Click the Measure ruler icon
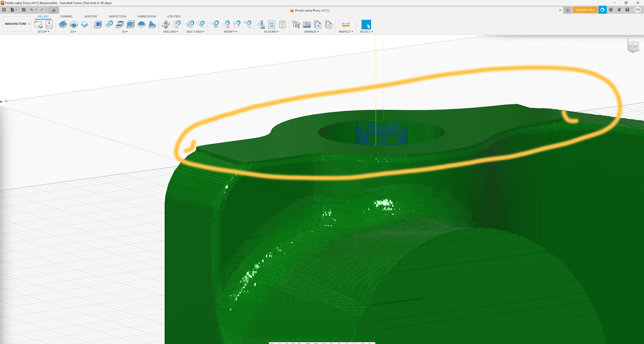Image resolution: width=644 pixels, height=344 pixels. pos(345,24)
